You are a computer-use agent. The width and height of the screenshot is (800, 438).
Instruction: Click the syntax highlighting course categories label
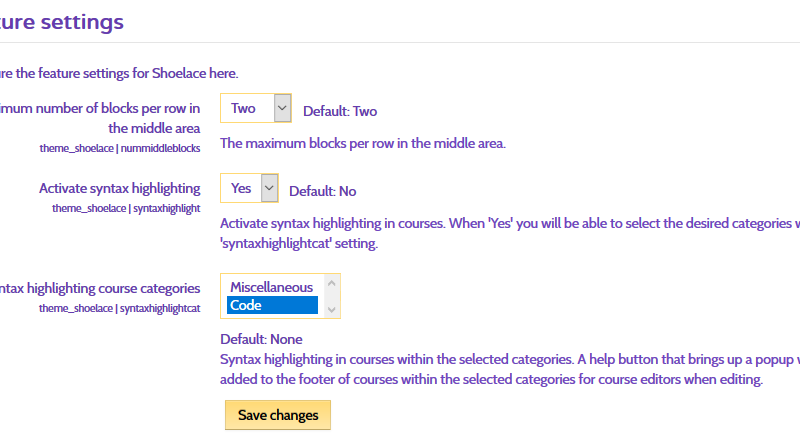tap(100, 288)
